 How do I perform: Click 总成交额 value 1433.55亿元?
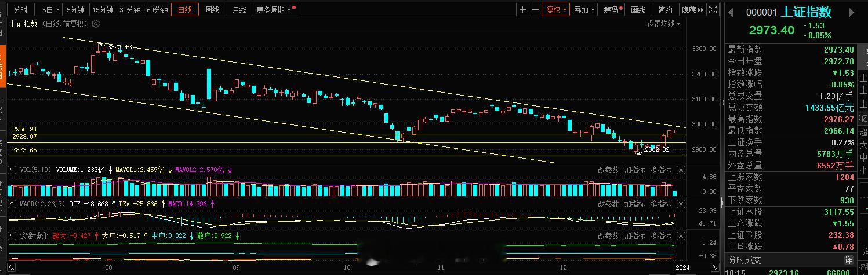point(830,108)
